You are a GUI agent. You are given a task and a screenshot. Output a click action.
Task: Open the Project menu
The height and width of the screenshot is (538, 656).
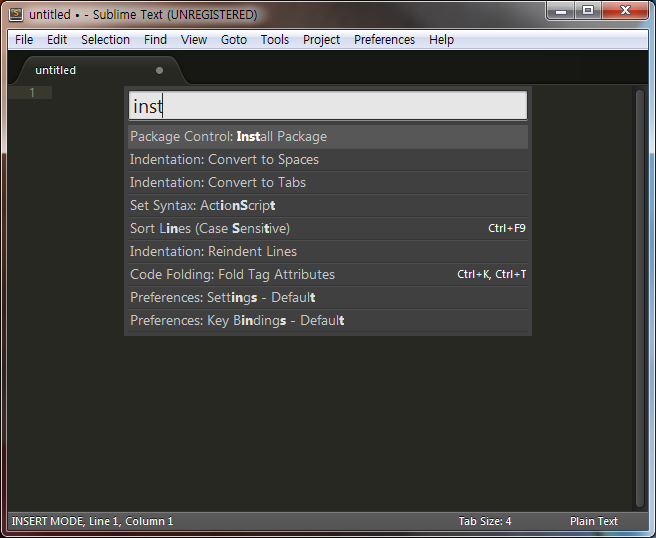pyautogui.click(x=321, y=40)
